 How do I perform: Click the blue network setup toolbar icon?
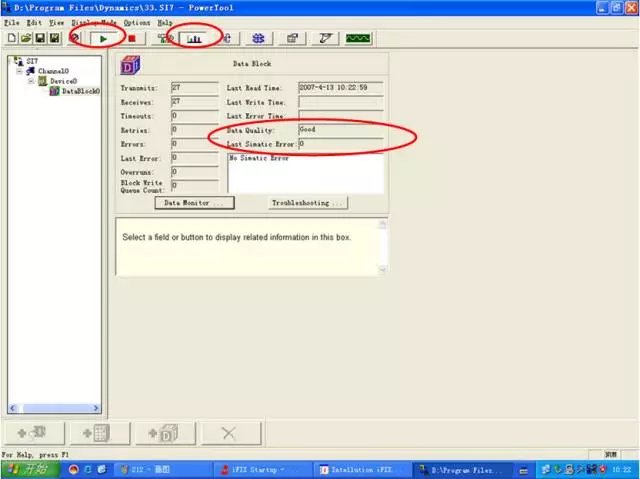click(x=258, y=38)
